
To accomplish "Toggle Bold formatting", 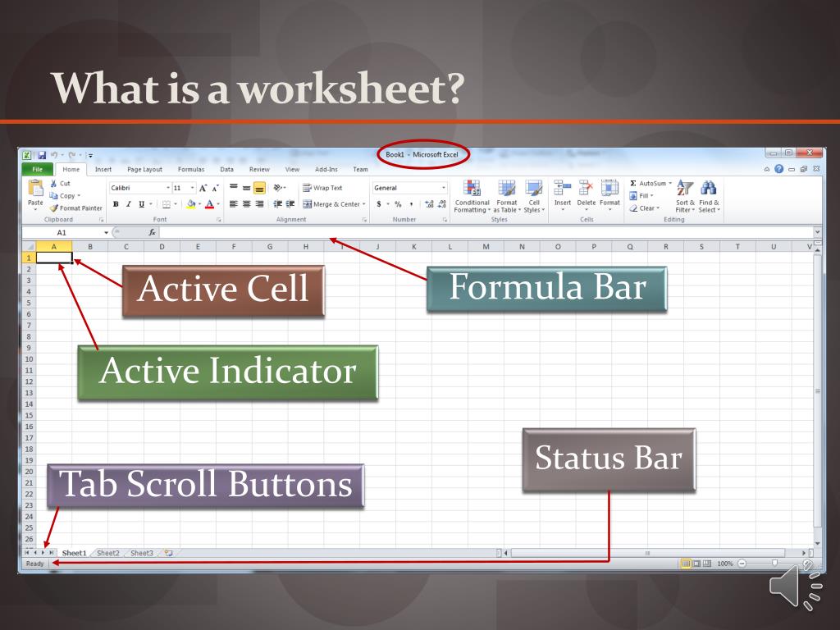I will (x=116, y=204).
